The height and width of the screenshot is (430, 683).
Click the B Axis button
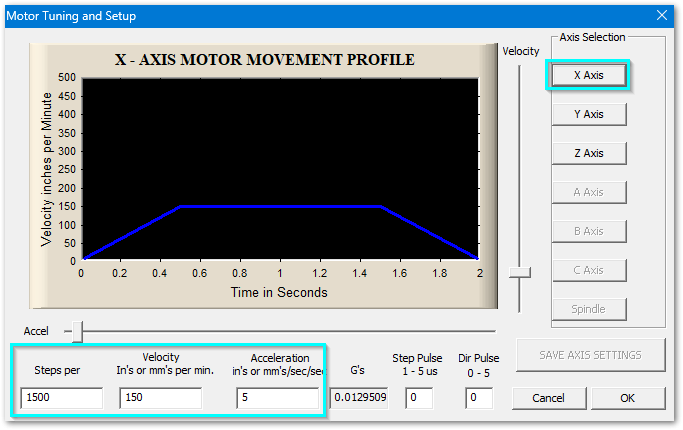coord(588,231)
